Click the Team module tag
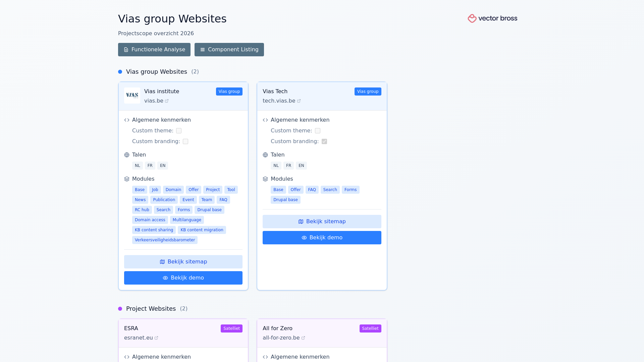This screenshot has height=362, width=644. (207, 200)
